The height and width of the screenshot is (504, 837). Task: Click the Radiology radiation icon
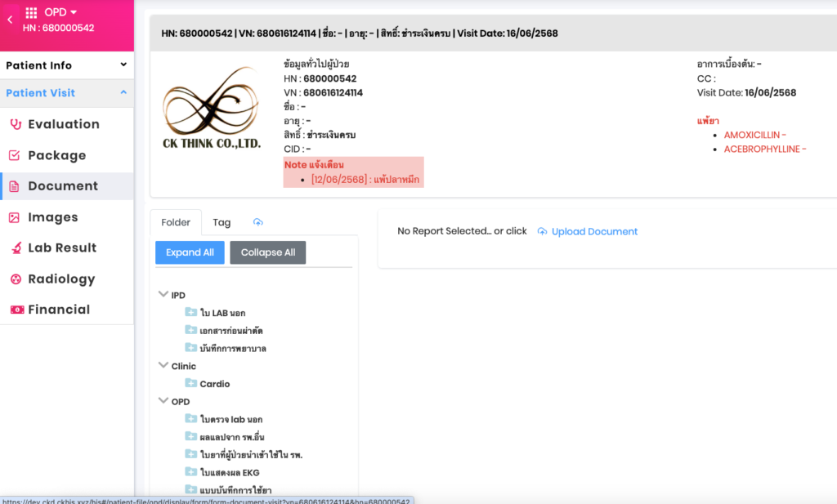tap(15, 279)
